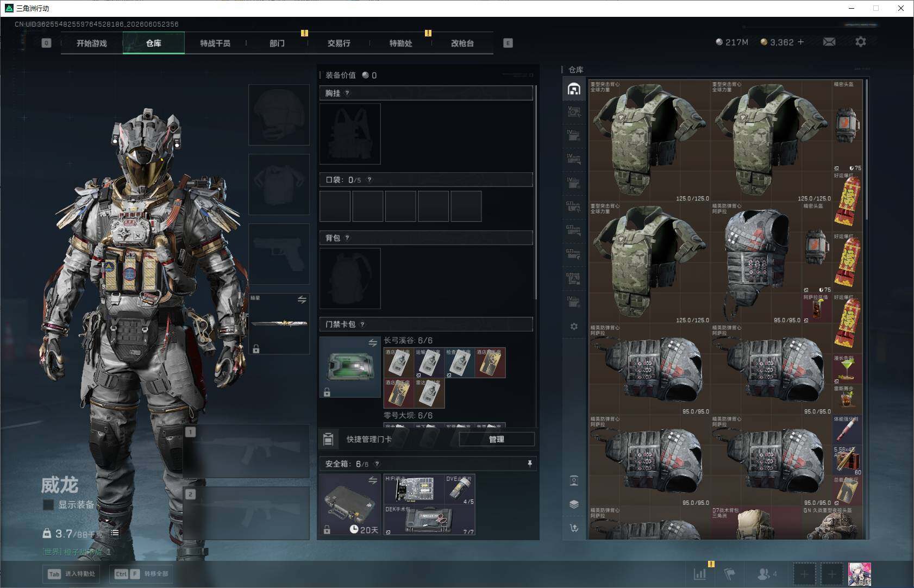
Task: Select the 5.56x45 ammo item
Action: tap(847, 461)
